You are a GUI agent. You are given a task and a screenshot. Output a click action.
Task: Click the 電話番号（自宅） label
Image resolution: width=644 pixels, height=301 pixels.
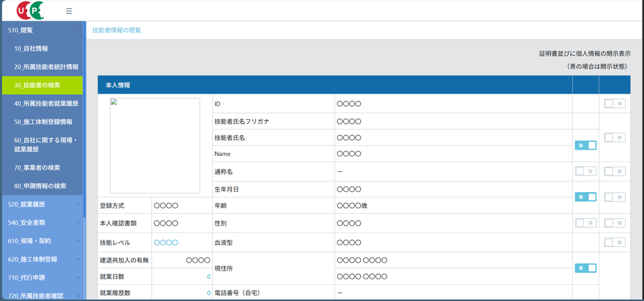(237, 293)
